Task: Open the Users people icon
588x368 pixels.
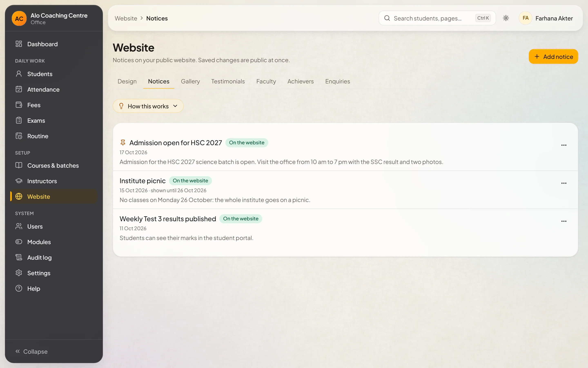Action: click(19, 226)
